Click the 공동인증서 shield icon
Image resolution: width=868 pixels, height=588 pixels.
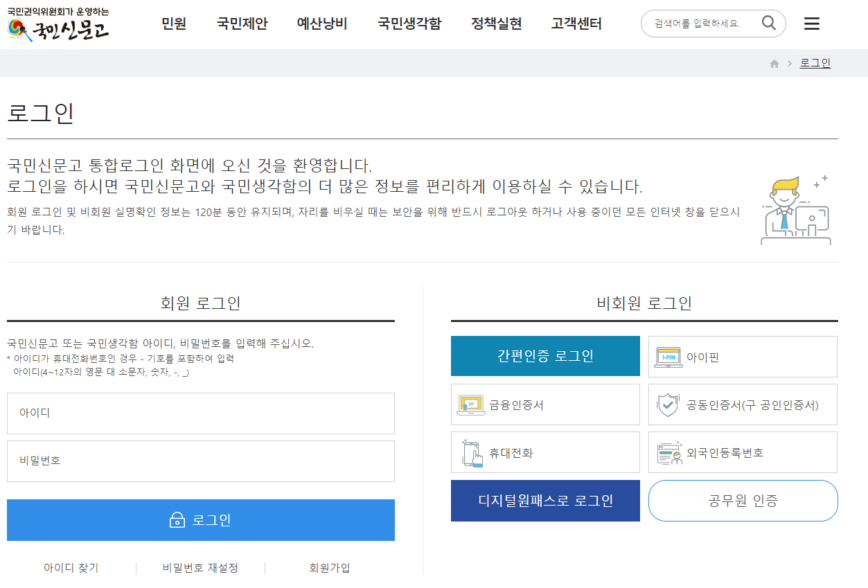pyautogui.click(x=669, y=404)
